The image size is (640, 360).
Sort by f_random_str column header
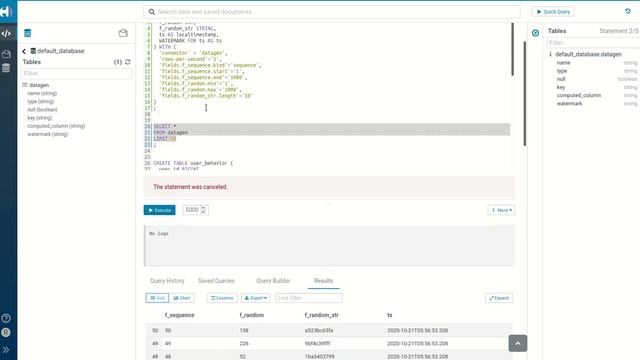coord(322,315)
